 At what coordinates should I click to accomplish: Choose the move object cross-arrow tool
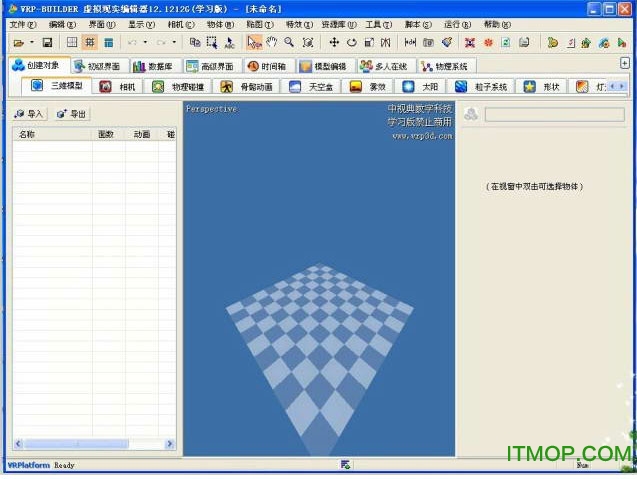pyautogui.click(x=335, y=43)
